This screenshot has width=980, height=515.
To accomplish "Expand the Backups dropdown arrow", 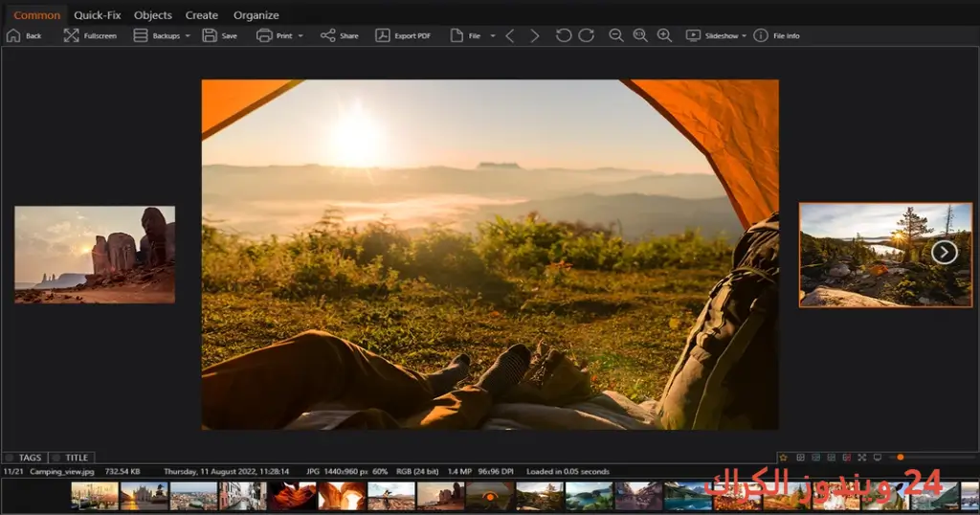I will (188, 35).
